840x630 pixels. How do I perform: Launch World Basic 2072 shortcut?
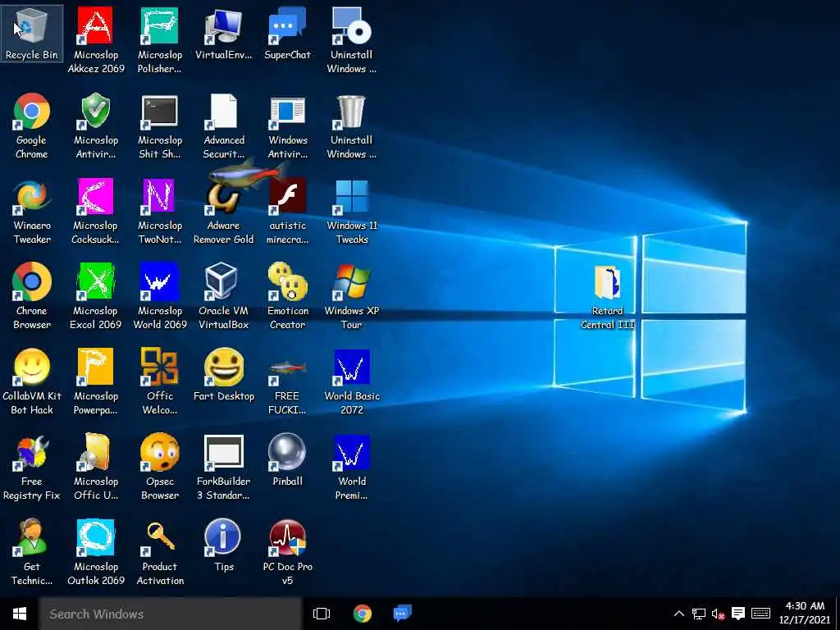351,381
